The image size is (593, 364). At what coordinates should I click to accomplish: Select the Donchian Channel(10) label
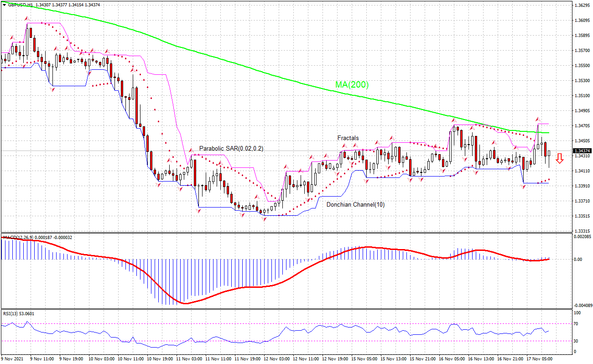click(x=355, y=205)
